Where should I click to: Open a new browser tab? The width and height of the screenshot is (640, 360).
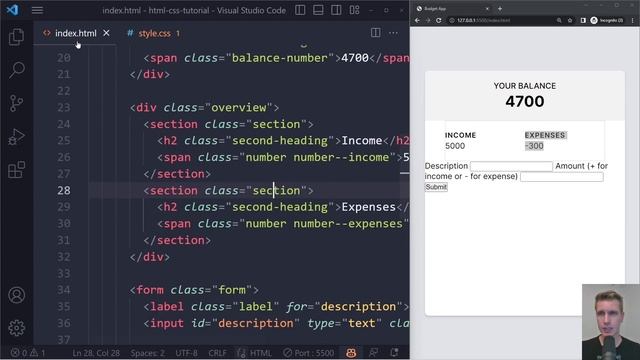pos(500,9)
